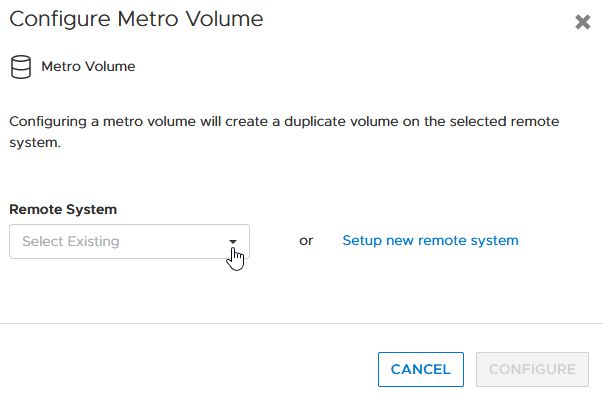Click the word "Volume" in the dialog title
This screenshot has width=603, height=397.
(224, 19)
